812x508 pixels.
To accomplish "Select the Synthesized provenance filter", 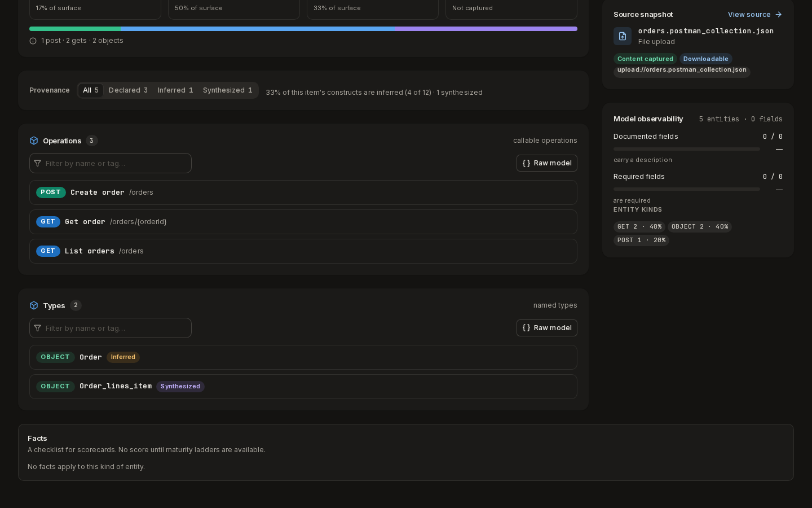I will coord(228,90).
